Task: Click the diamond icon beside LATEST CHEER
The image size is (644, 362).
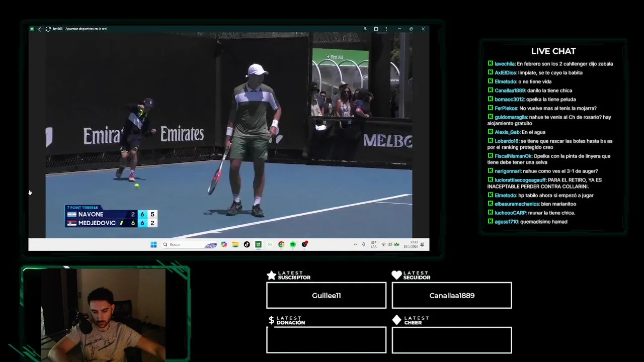Action: click(x=396, y=320)
